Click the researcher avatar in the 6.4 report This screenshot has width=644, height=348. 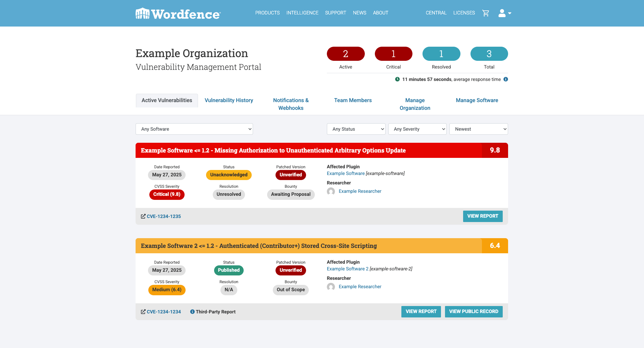[331, 287]
